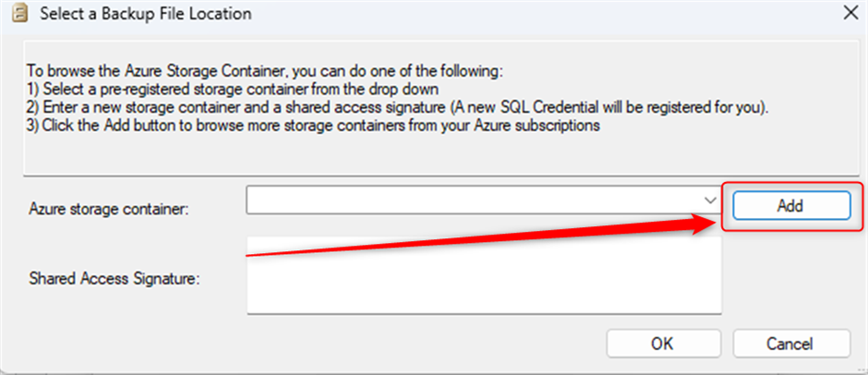
Task: Click the database backup icon in title bar
Action: pyautogui.click(x=16, y=14)
